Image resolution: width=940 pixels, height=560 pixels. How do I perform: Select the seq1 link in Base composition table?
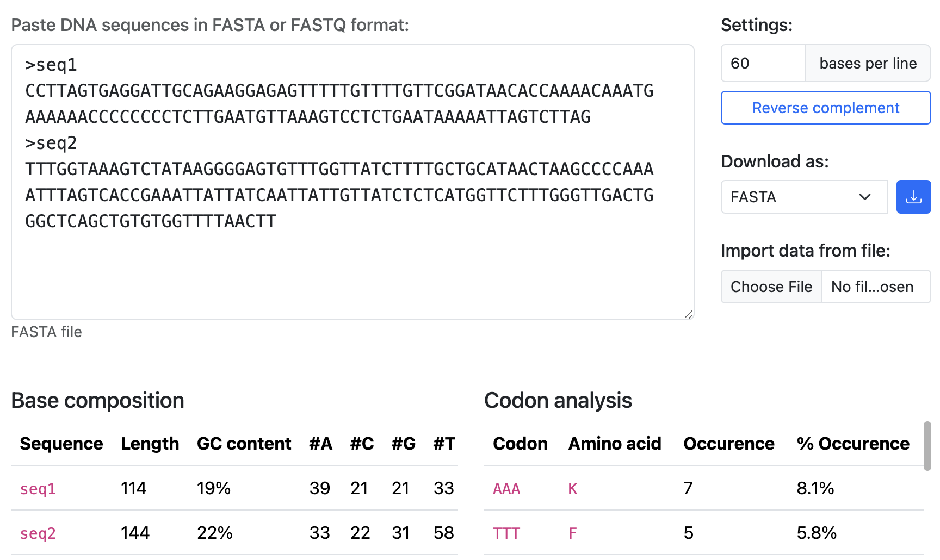(37, 488)
